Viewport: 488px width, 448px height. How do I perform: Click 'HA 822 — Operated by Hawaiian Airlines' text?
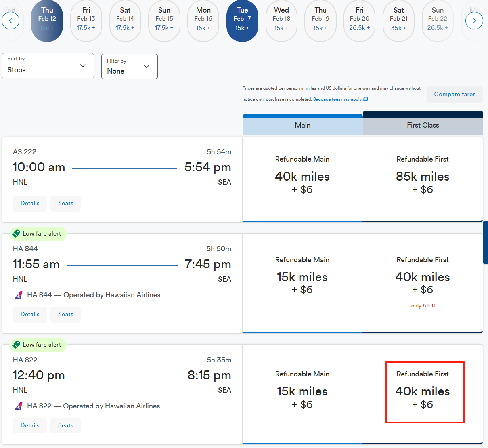pyautogui.click(x=94, y=406)
